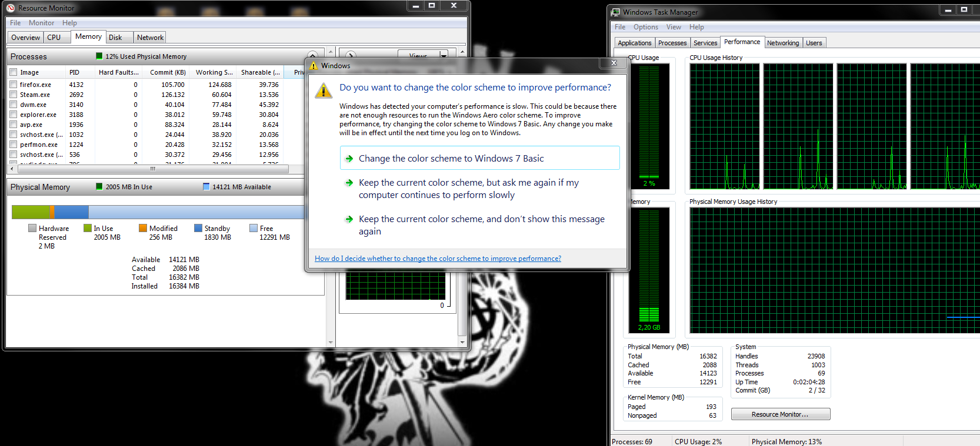Toggle the Image select-all checkbox

tap(14, 72)
